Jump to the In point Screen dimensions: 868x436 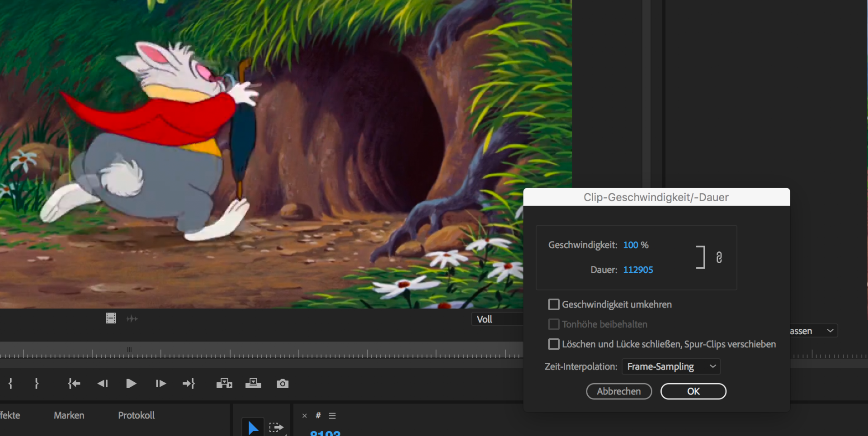pyautogui.click(x=74, y=384)
